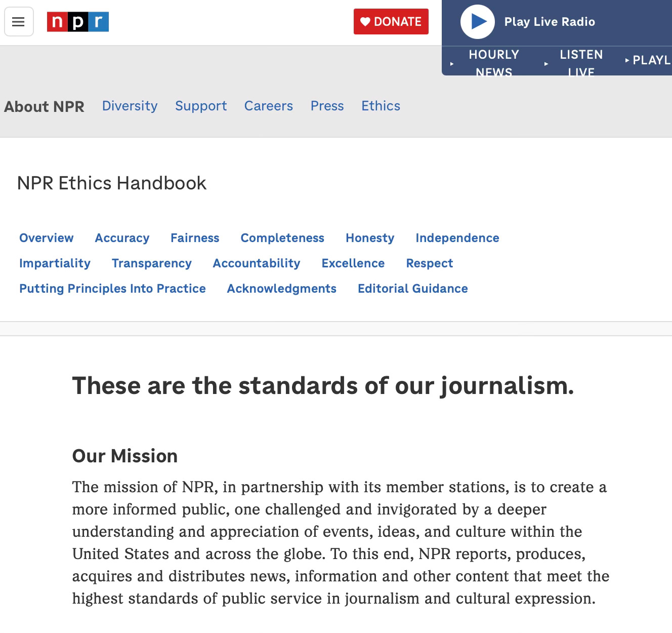This screenshot has width=672, height=633.
Task: Go to the Honesty section
Action: (x=370, y=238)
